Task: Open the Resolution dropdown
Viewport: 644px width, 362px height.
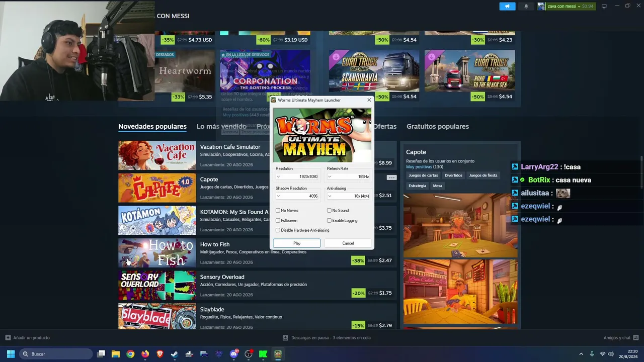Action: (x=297, y=176)
